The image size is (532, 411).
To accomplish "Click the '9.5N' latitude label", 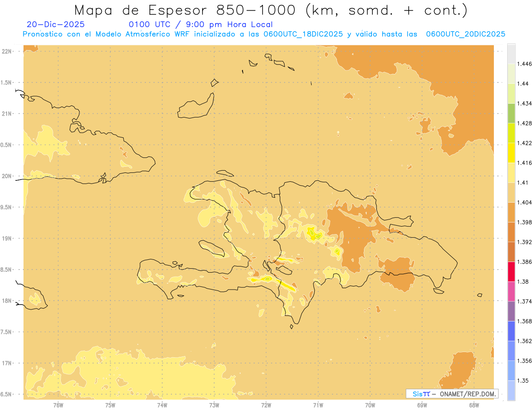I will pos(7,207).
